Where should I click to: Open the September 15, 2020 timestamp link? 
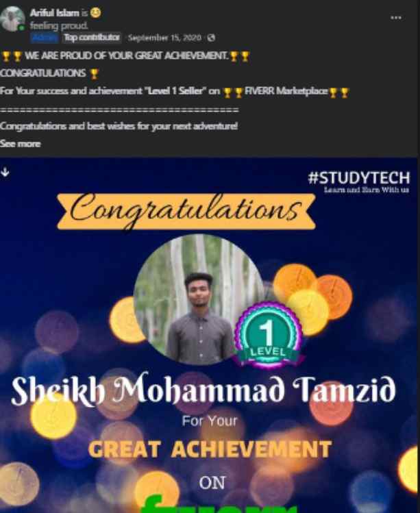coord(164,38)
